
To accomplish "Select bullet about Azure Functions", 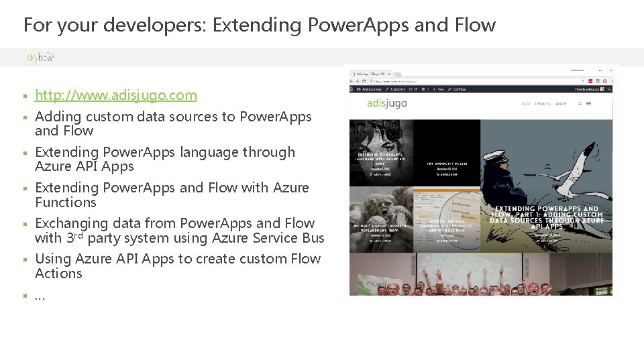I will pyautogui.click(x=172, y=195).
